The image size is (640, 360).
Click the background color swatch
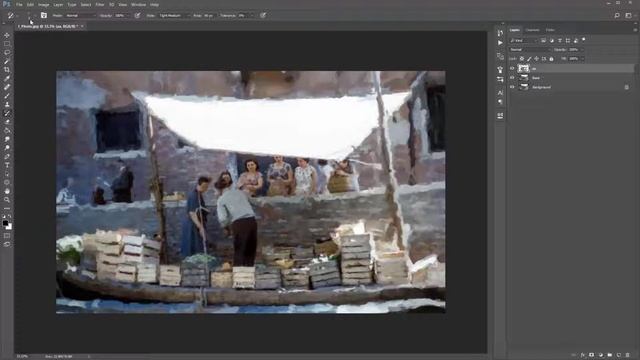coord(9,227)
